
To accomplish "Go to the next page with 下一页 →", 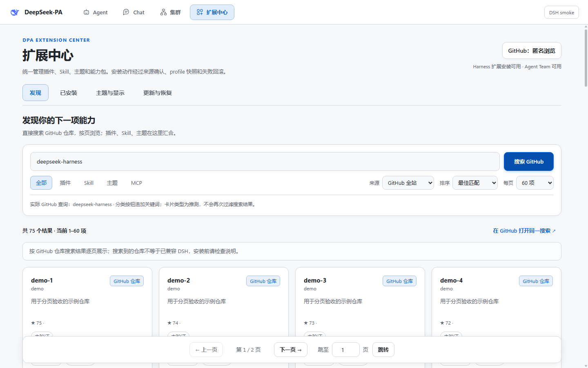I will 291,350.
